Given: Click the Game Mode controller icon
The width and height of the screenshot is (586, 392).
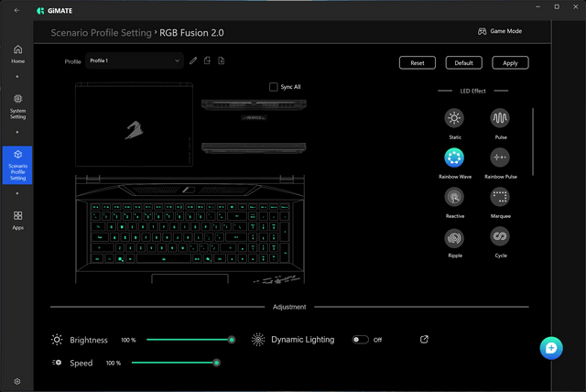Looking at the screenshot, I should tap(483, 31).
